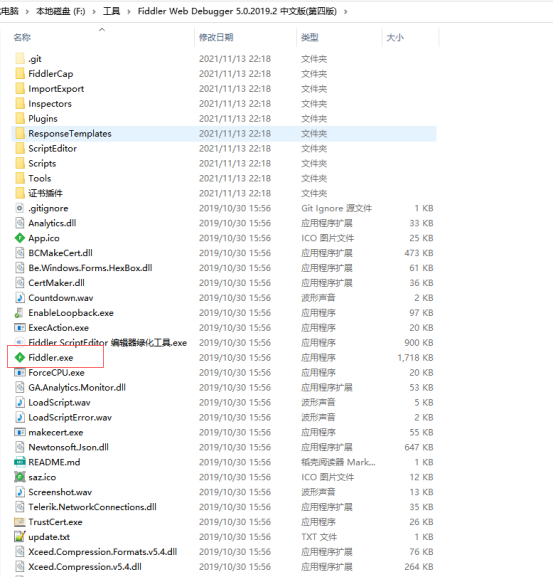Click the EnableLoopback.exe icon
Image resolution: width=554 pixels, height=577 pixels.
pyautogui.click(x=20, y=313)
